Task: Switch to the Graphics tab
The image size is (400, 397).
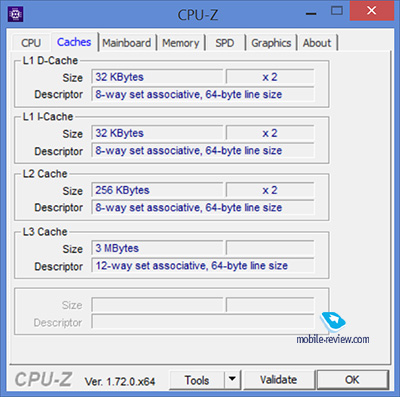Action: click(271, 43)
